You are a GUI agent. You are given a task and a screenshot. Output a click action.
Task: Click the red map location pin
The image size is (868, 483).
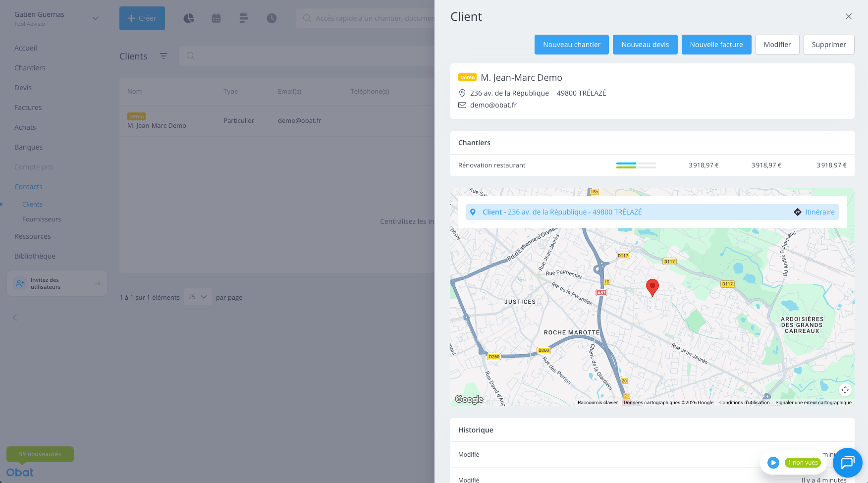[652, 287]
